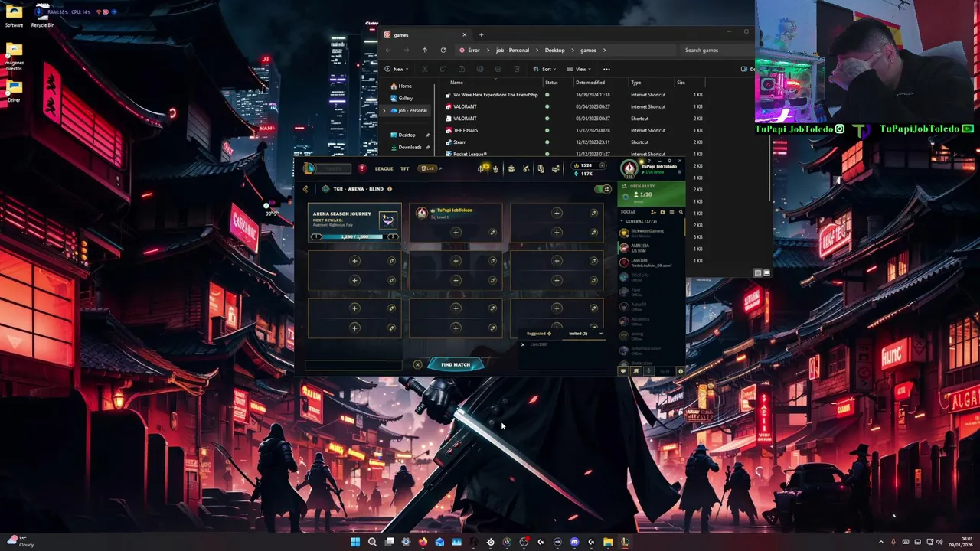Click the Add Friend icon in Social panel
The height and width of the screenshot is (551, 980).
653,212
